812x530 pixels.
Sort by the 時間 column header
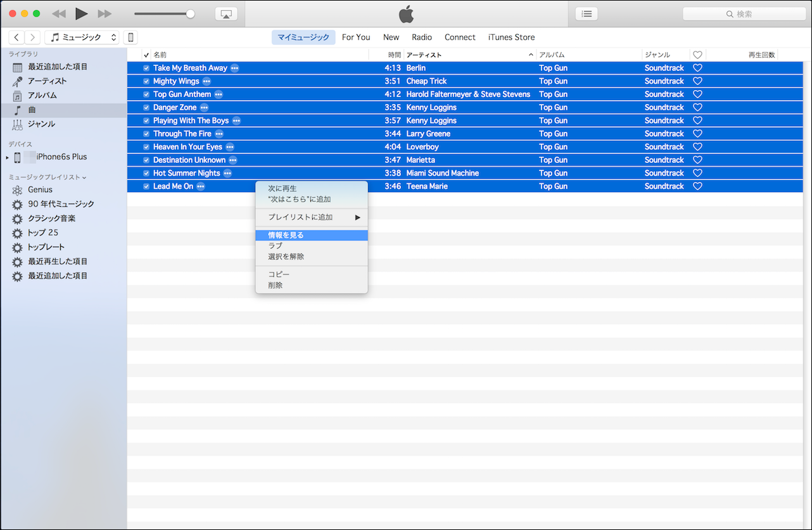(x=386, y=55)
